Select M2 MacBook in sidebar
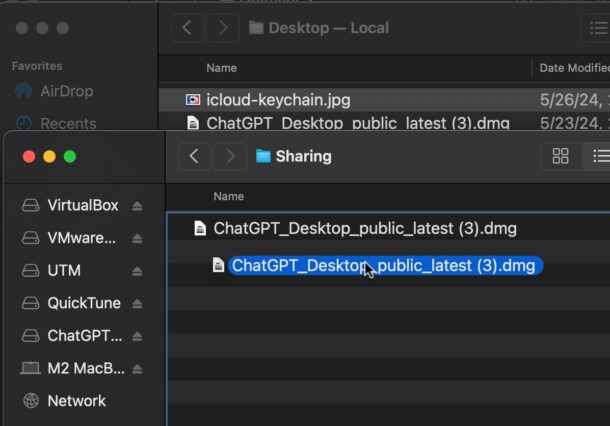Screen dimensions: 610x426 (x=86, y=368)
